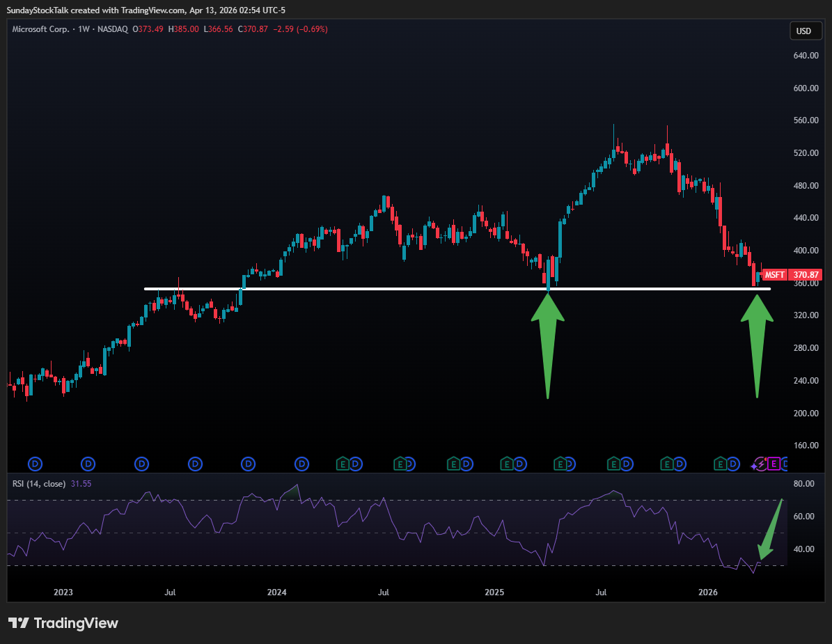
Task: Click the 480.00 price axis label
Action: pos(806,186)
